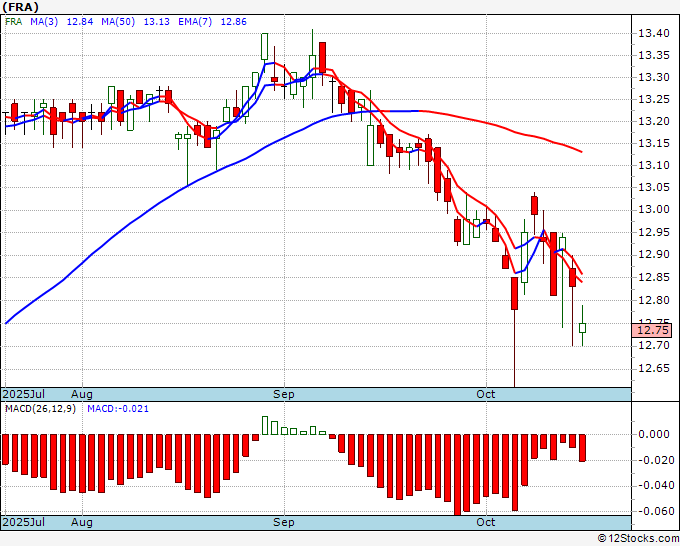
Task: Click the end of the 50-day moving average line
Action: point(581,152)
